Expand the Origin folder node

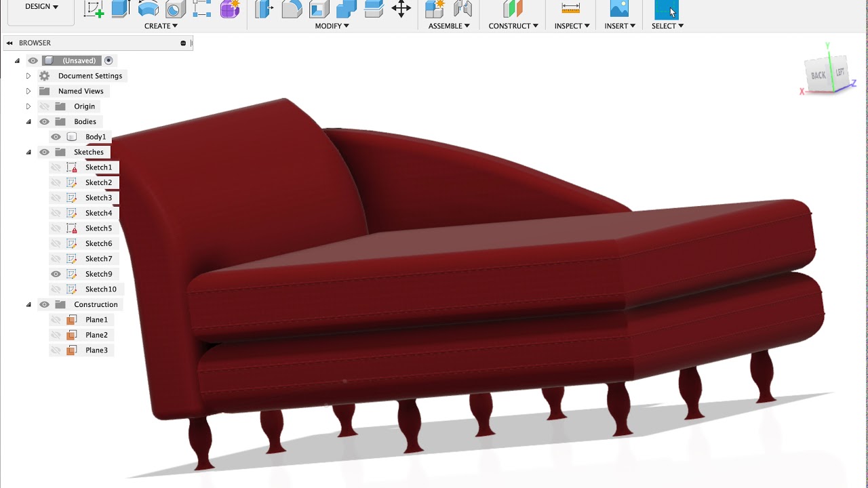coord(28,106)
